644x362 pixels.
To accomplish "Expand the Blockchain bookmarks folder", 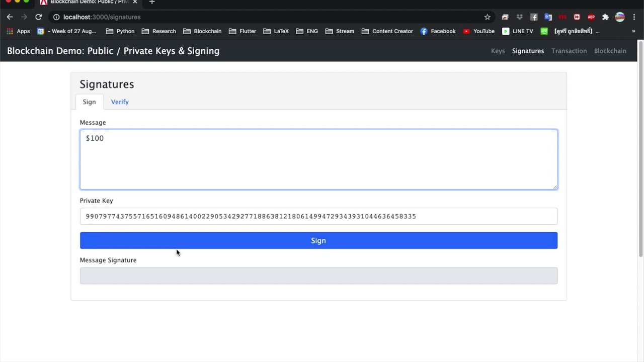I will [202, 31].
